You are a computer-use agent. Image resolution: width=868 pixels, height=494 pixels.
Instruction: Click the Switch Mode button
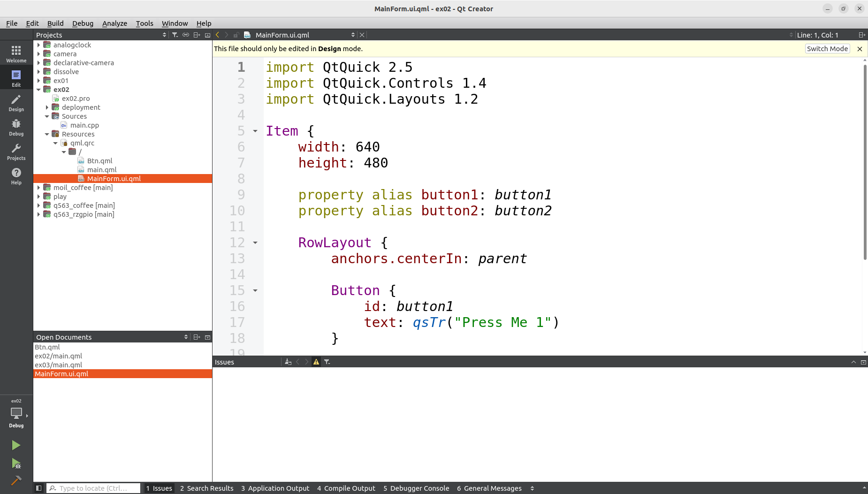coord(827,49)
